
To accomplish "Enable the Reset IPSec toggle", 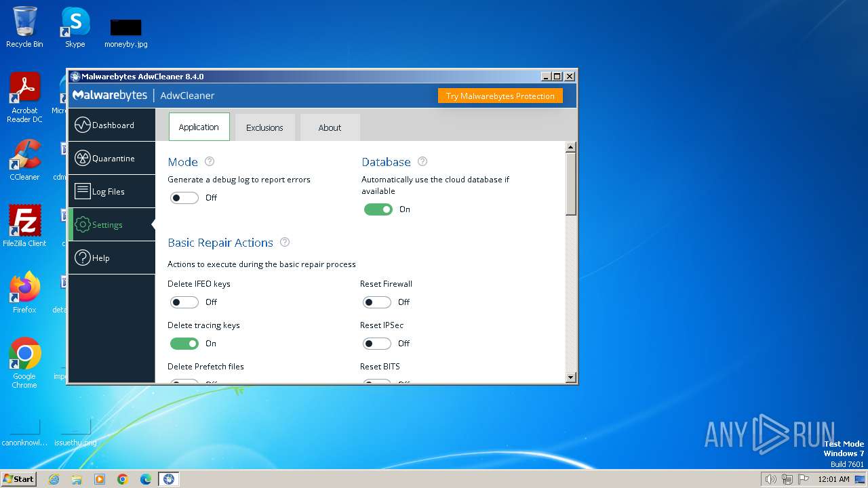I will coord(377,344).
